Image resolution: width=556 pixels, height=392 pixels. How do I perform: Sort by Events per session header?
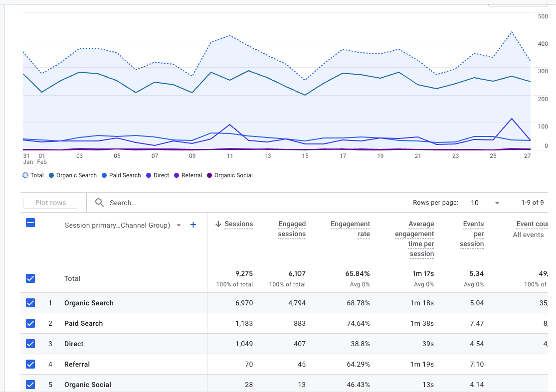tap(472, 234)
